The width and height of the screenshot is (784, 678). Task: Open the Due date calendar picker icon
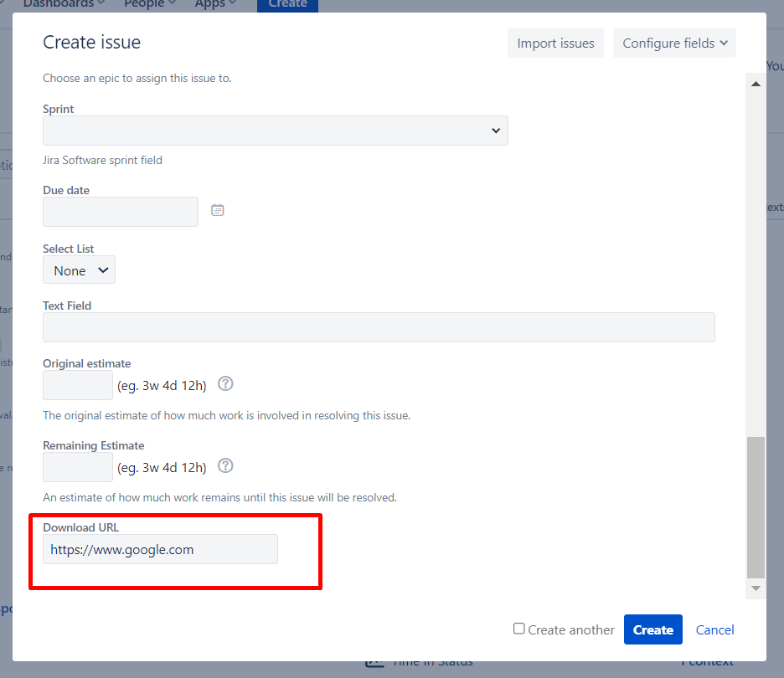(x=217, y=210)
